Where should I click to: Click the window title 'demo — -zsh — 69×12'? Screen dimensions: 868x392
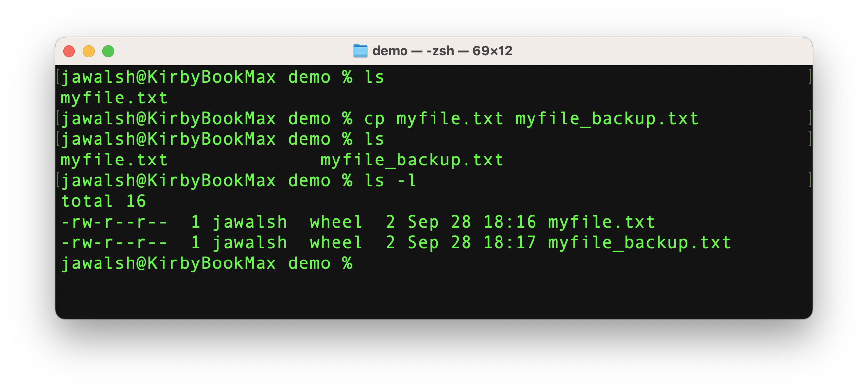[x=442, y=51]
